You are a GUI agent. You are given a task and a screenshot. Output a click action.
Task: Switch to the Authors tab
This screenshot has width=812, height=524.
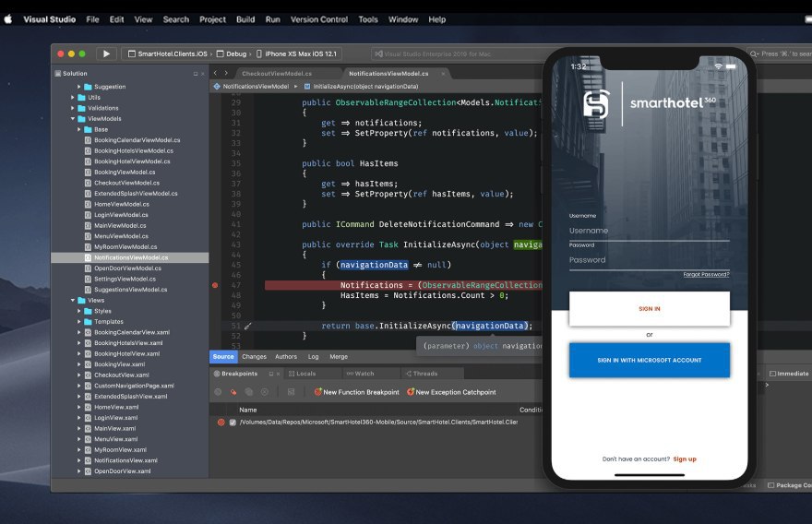tap(286, 357)
